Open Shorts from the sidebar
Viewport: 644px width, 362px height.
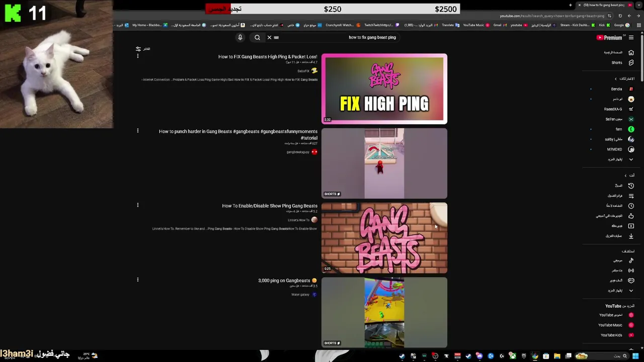[x=622, y=63]
